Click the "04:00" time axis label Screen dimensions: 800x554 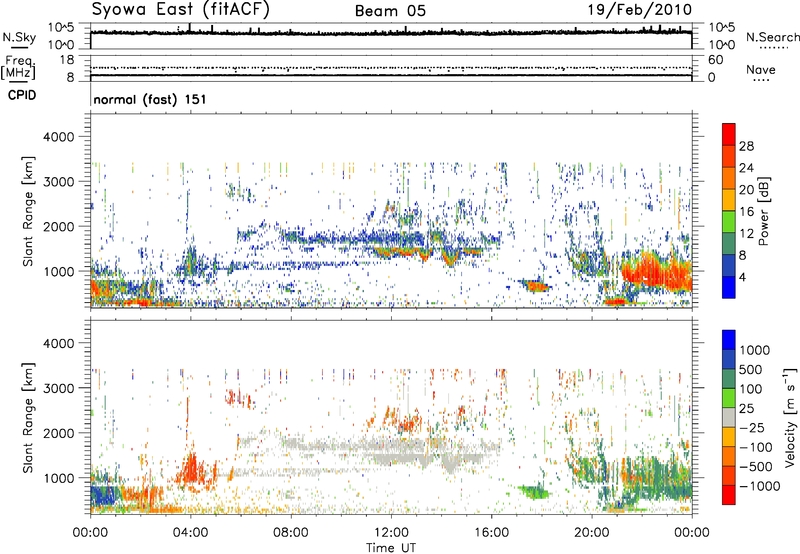click(x=190, y=533)
